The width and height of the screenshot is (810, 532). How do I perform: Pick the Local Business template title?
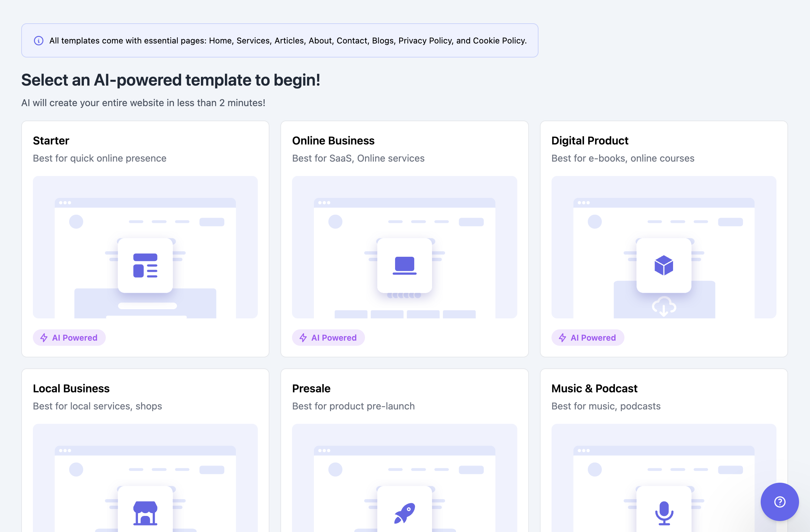click(x=71, y=389)
